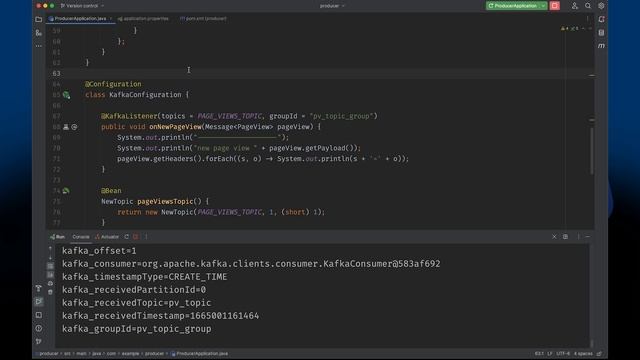Viewport: 640px width, 360px height.
Task: Select the Console tab in Run panel
Action: coord(81,237)
